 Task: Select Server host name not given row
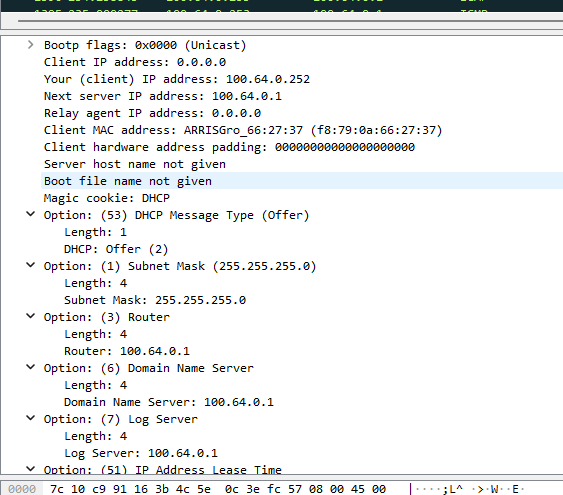[x=135, y=164]
